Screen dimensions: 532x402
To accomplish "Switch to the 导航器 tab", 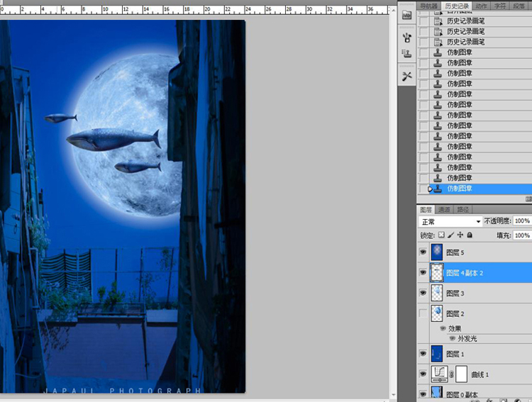I will (428, 6).
